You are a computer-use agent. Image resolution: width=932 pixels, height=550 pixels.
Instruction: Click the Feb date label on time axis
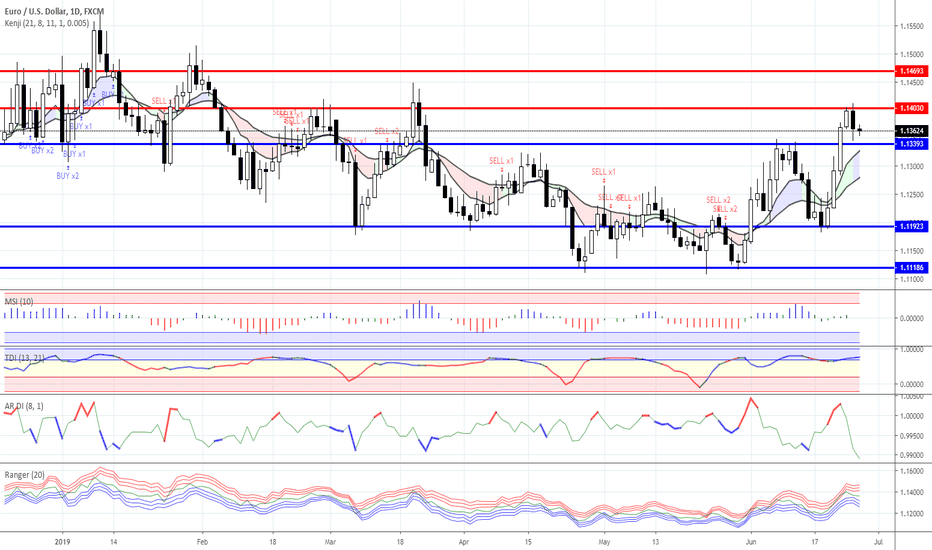pyautogui.click(x=202, y=542)
